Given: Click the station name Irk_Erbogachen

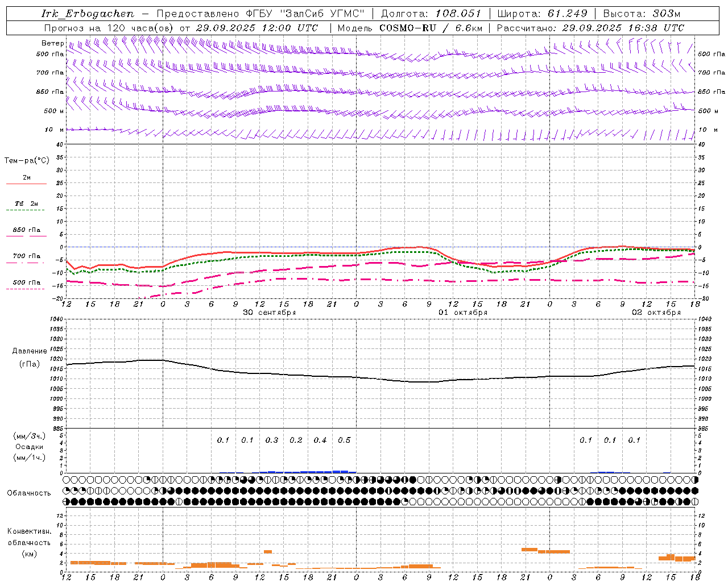Looking at the screenshot, I should click(x=88, y=14).
